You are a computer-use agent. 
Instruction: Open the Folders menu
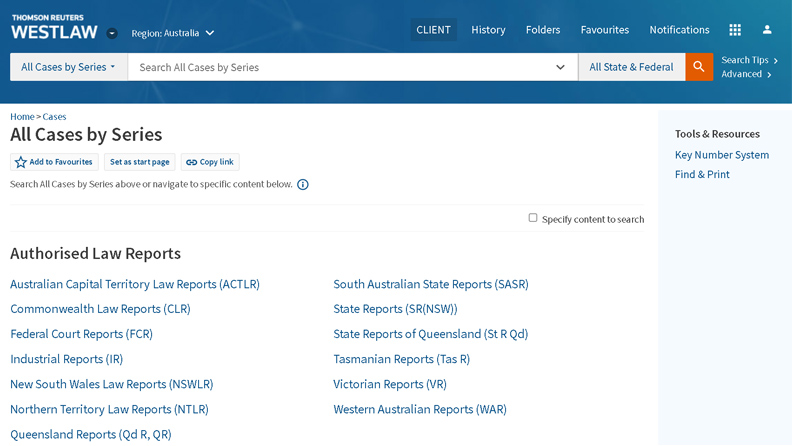(x=543, y=30)
